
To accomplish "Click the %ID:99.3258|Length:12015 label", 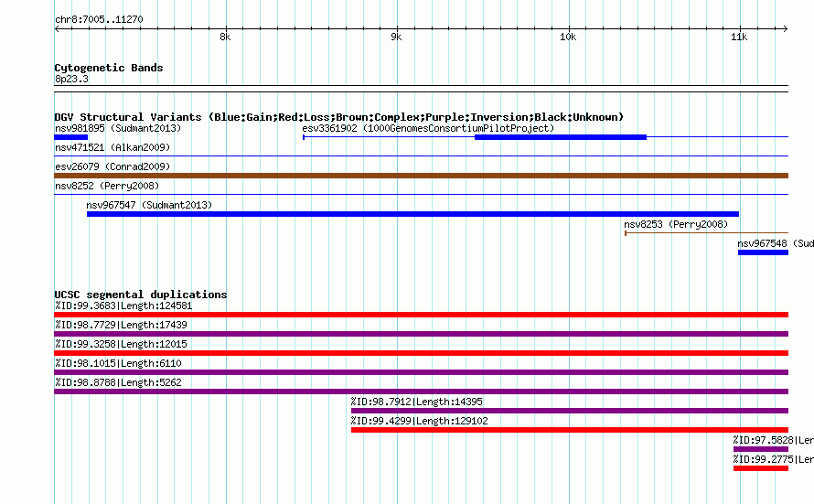I will 121,344.
